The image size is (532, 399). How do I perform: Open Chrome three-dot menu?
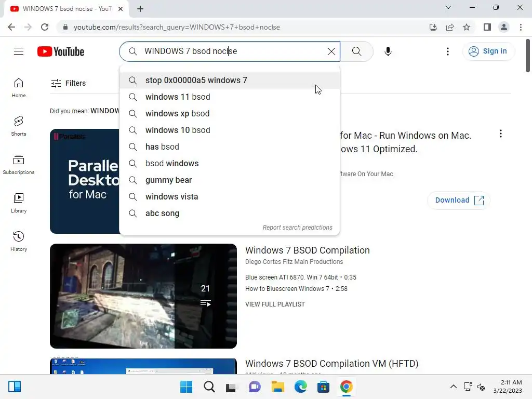pyautogui.click(x=521, y=27)
